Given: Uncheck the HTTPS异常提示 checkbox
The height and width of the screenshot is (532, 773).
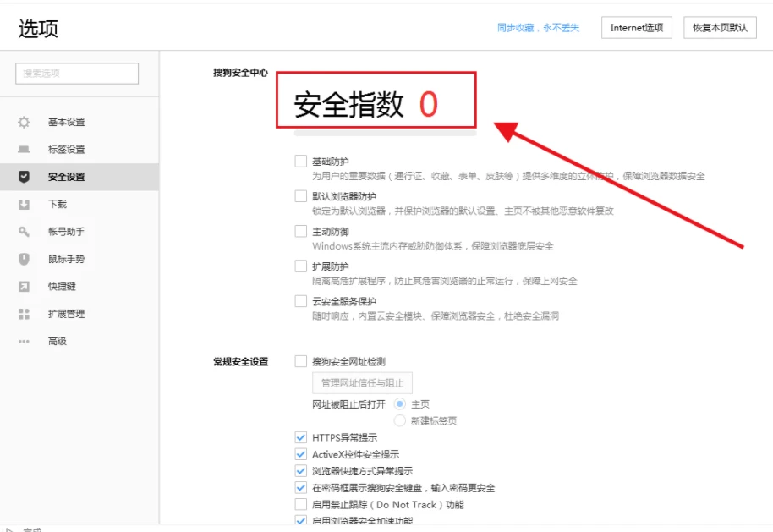Looking at the screenshot, I should point(300,437).
